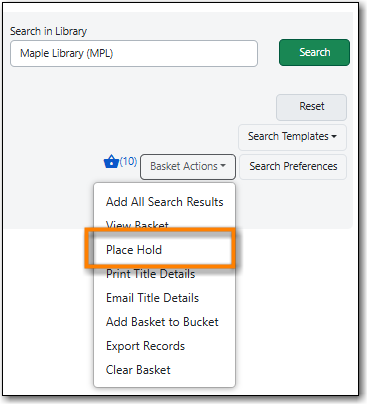Screen dimensions: 367x404
Task: Choose Clear Basket from menu
Action: [x=138, y=370]
